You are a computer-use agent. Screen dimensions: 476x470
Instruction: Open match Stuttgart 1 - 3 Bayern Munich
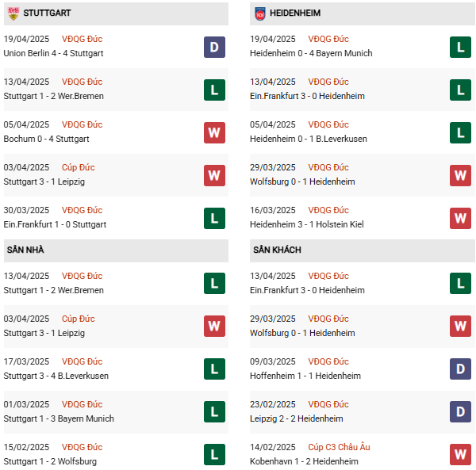tap(59, 418)
